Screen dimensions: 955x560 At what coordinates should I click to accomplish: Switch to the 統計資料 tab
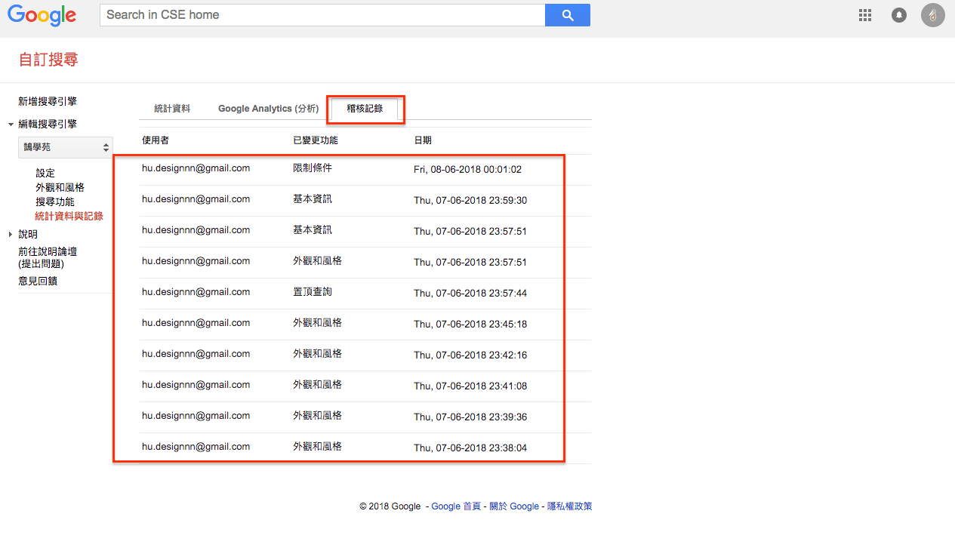(172, 109)
